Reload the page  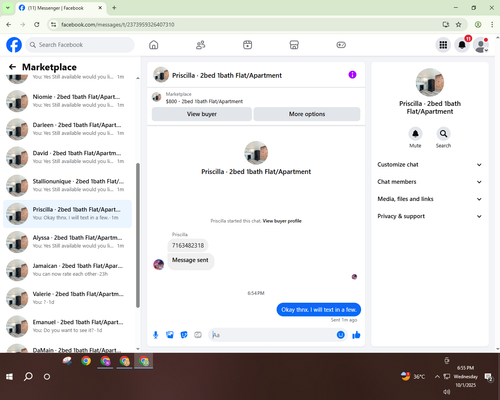coord(37,24)
